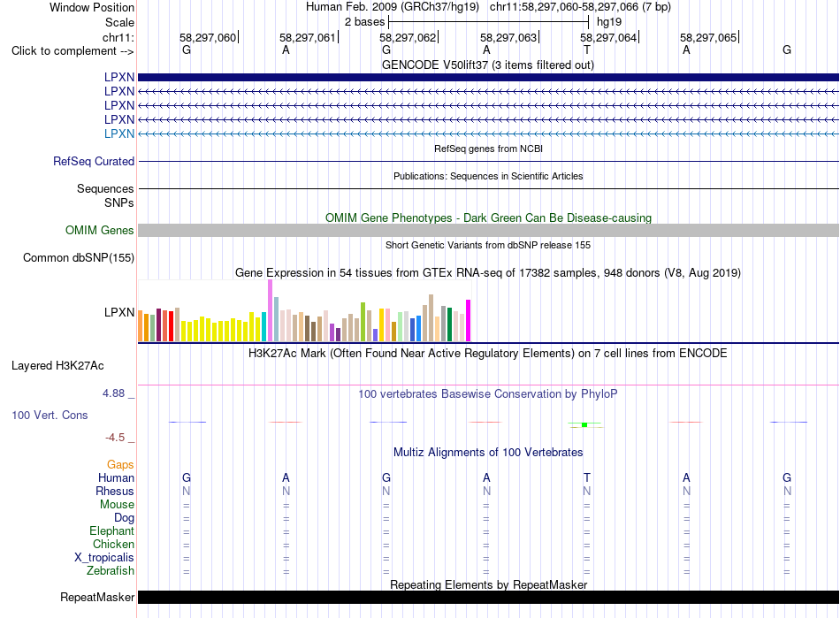Click the Common dbSNP(155) track label
This screenshot has width=840, height=618.
[x=79, y=257]
